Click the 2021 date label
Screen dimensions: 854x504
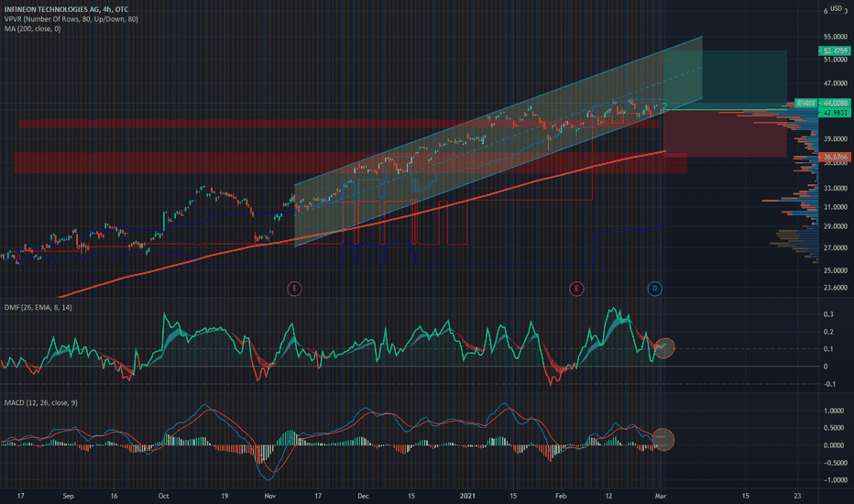pyautogui.click(x=467, y=496)
